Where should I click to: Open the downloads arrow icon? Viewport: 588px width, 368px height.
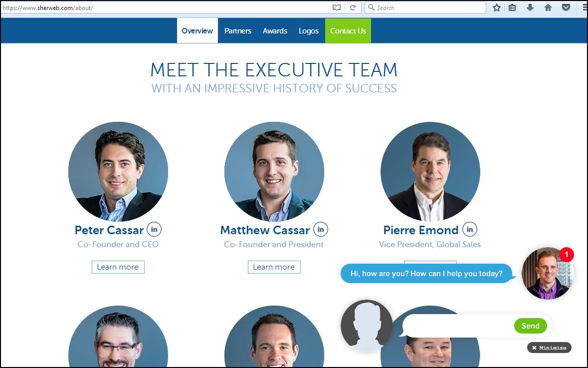(x=530, y=7)
